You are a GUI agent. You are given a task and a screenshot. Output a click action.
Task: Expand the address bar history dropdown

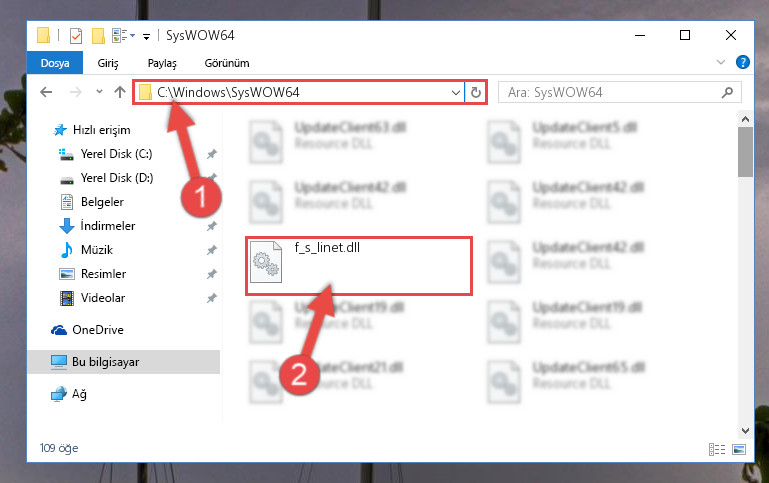(x=456, y=92)
